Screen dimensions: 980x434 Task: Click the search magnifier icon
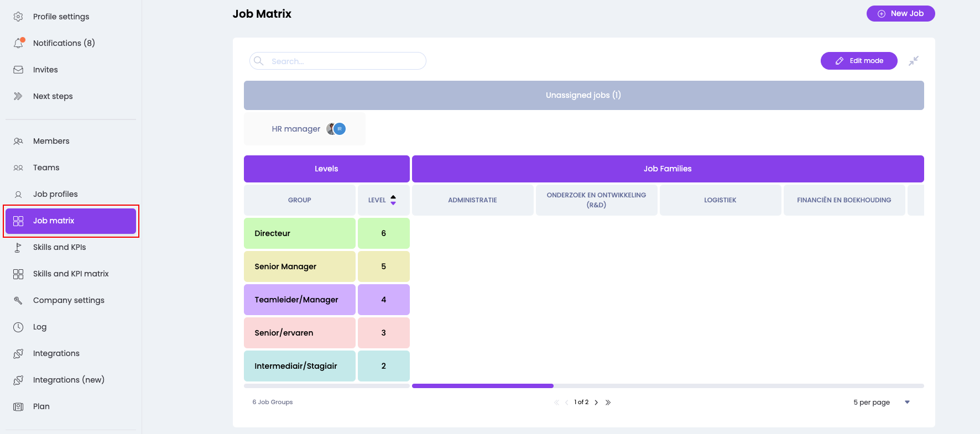pyautogui.click(x=259, y=61)
